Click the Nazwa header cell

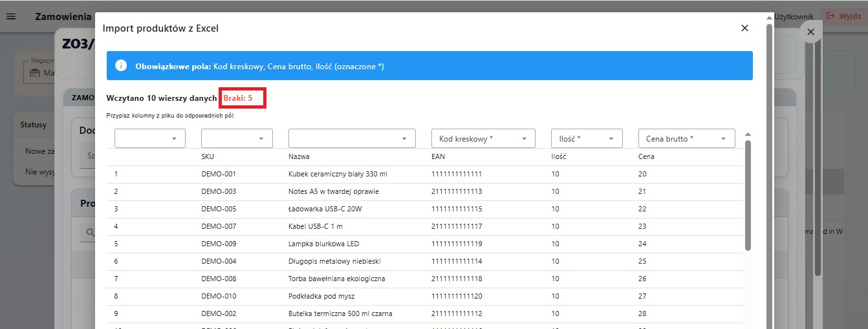299,156
